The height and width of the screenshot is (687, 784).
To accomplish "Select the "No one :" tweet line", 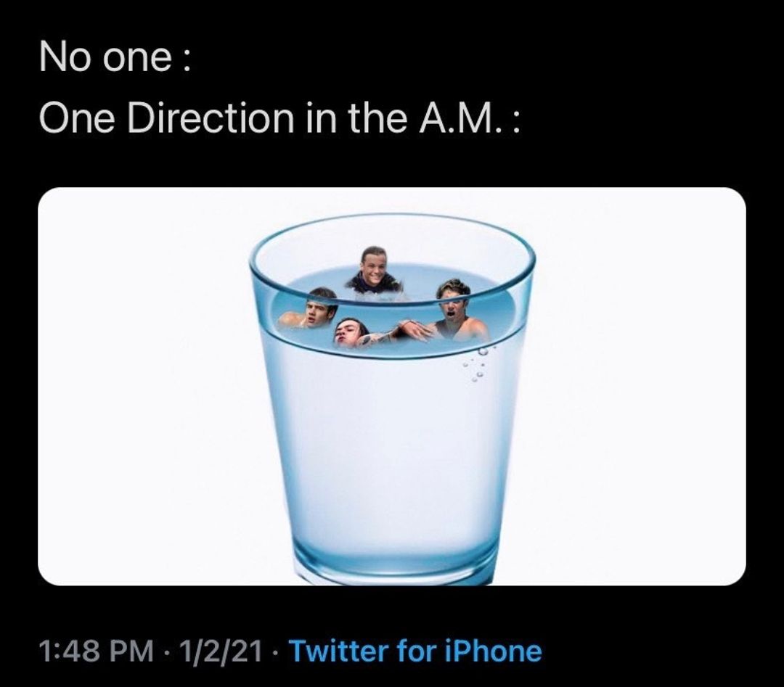I will coord(115,57).
